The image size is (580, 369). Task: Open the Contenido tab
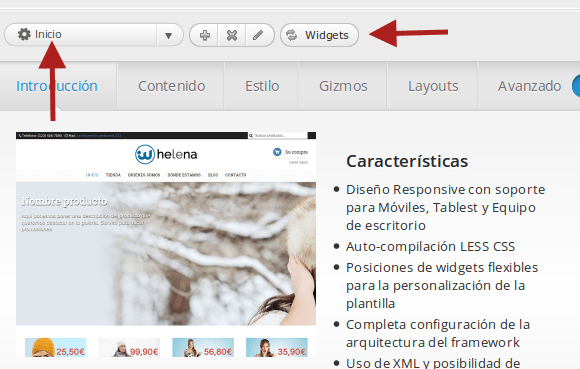click(x=172, y=86)
